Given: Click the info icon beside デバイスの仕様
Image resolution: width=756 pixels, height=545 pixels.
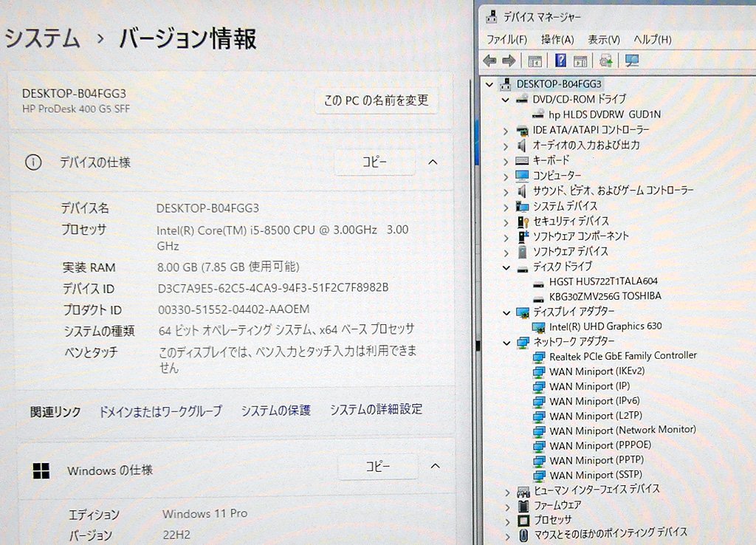Looking at the screenshot, I should [33, 162].
